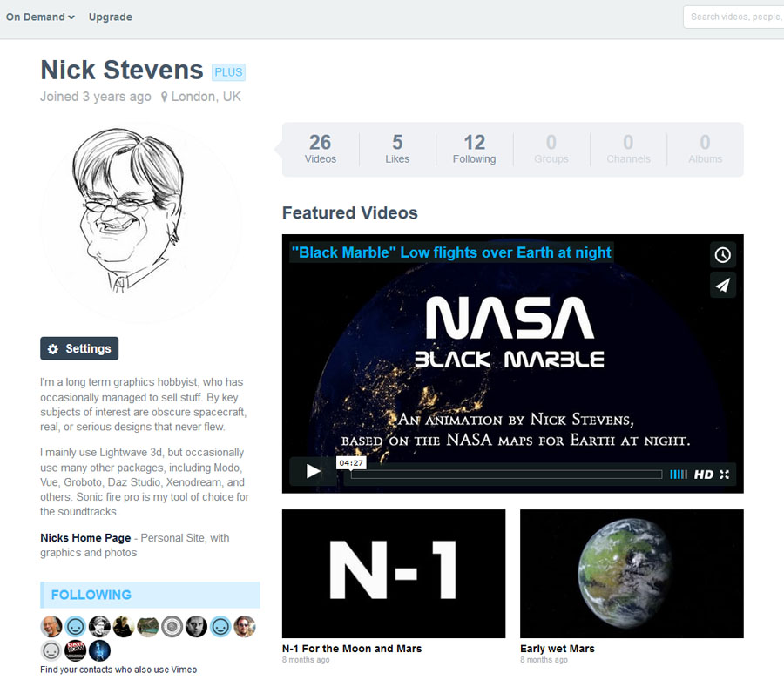Open the black-and-white man with cap avatar
Screen dimensions: 784x680
click(99, 627)
